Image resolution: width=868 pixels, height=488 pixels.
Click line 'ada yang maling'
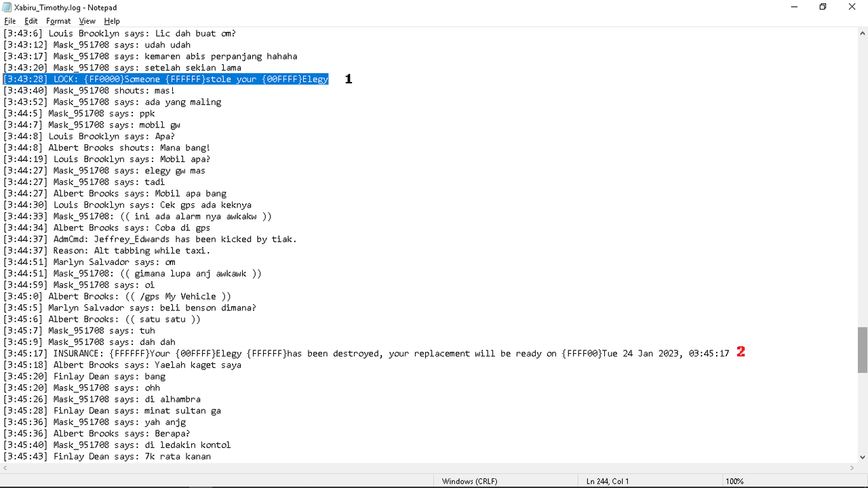(112, 102)
